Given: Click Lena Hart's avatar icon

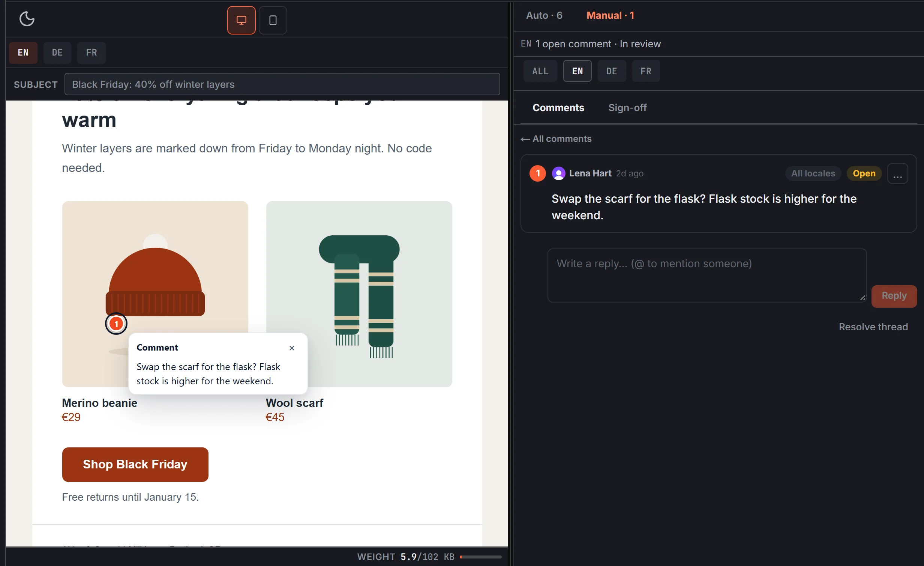Looking at the screenshot, I should (558, 173).
